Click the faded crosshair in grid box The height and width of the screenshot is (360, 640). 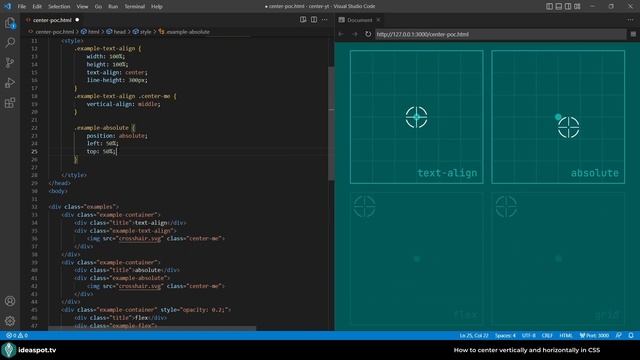point(506,206)
